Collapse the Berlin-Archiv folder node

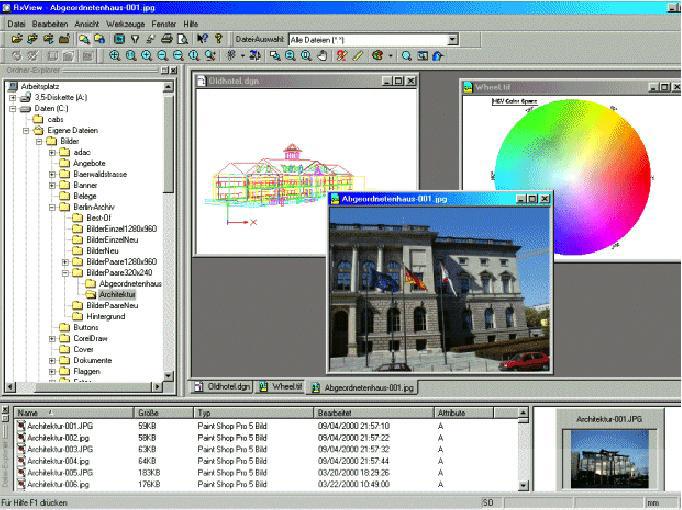52,207
